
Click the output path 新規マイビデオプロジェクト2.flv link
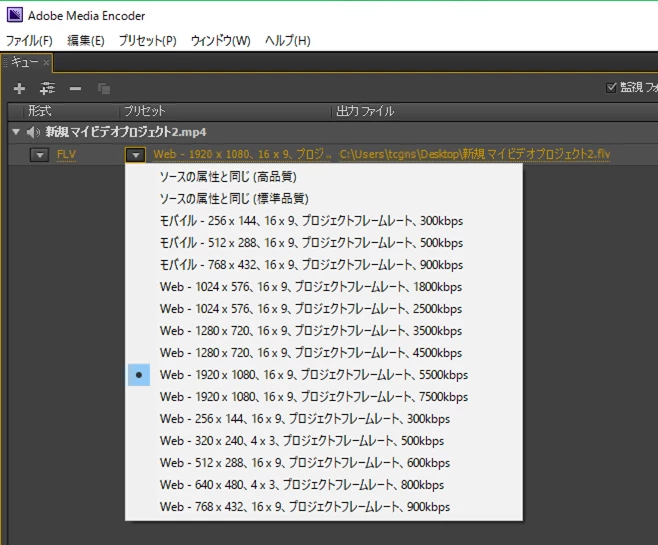point(475,154)
